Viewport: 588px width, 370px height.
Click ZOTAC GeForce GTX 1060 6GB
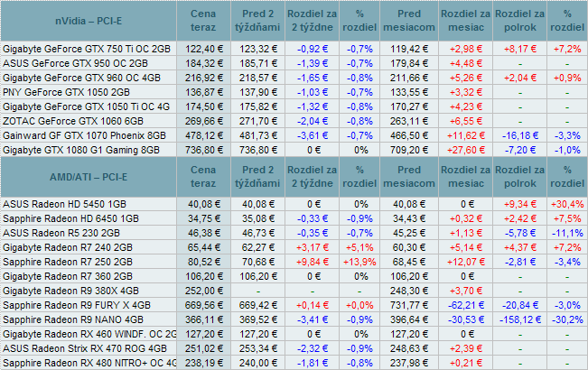pos(73,121)
